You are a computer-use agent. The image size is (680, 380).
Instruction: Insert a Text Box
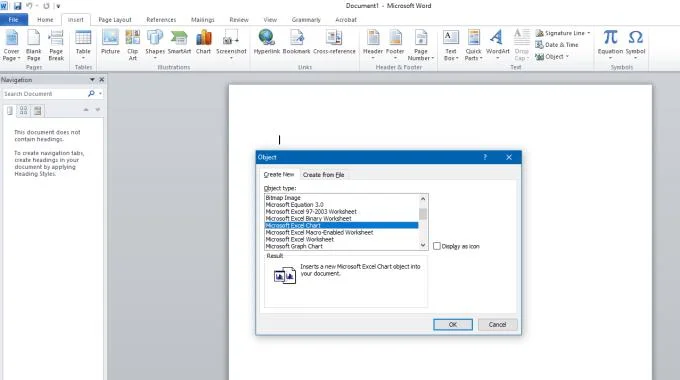tap(451, 45)
